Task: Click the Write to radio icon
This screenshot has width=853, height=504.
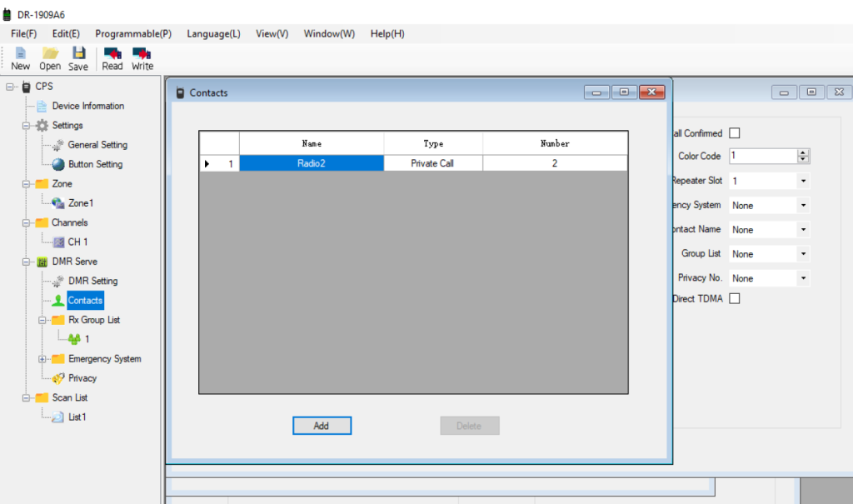Action: [x=142, y=53]
